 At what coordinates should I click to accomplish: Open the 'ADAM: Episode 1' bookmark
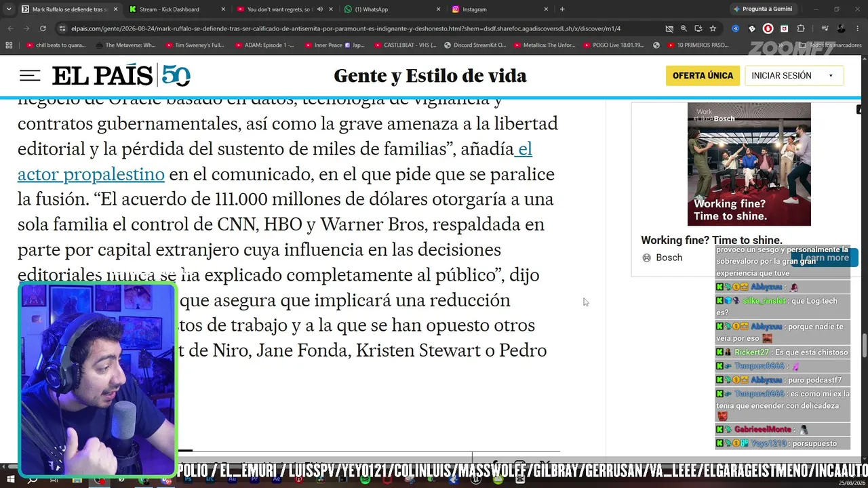pos(264,45)
